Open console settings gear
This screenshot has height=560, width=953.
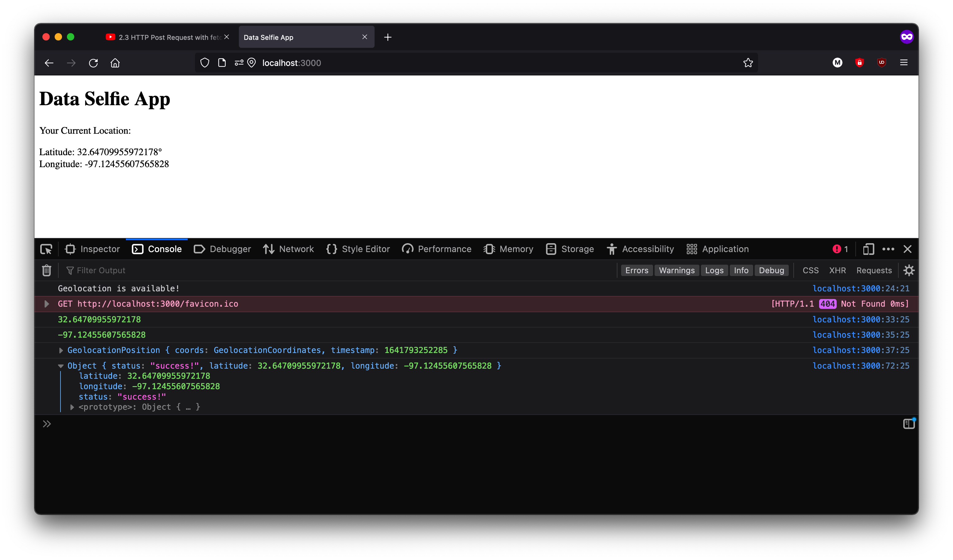coord(908,270)
